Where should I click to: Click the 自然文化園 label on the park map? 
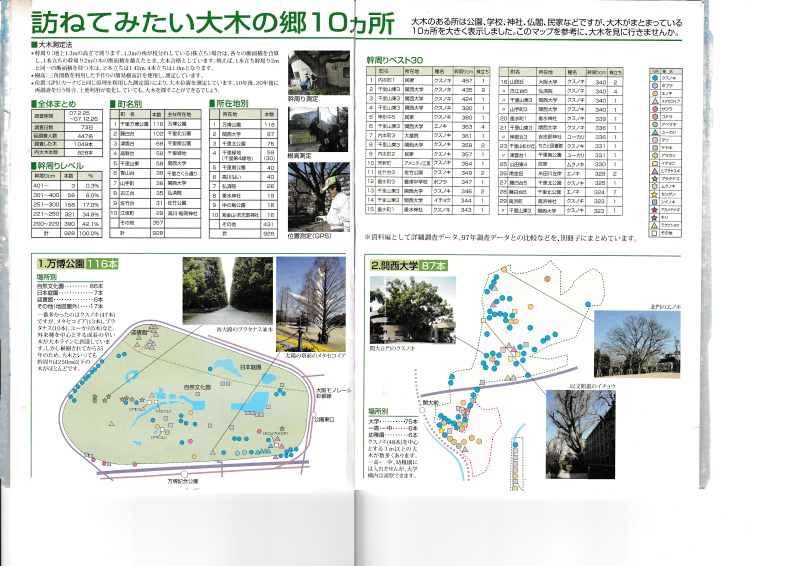click(x=197, y=387)
